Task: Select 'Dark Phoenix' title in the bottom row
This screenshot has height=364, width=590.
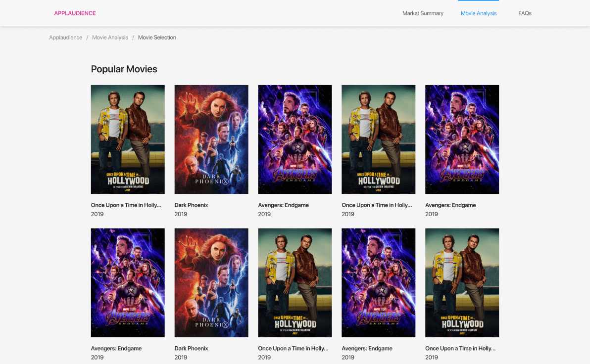Action: (x=191, y=348)
